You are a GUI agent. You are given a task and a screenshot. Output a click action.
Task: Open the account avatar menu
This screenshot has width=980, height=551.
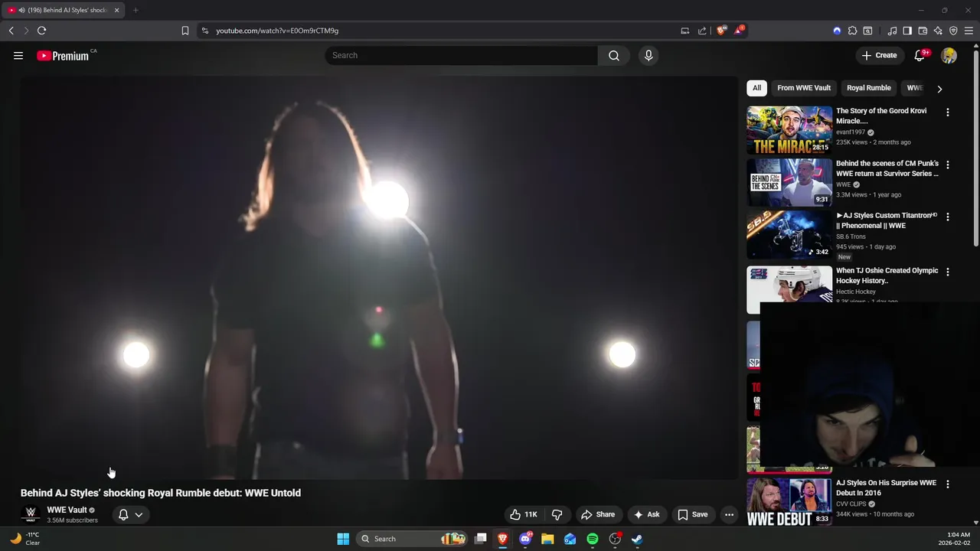click(949, 55)
